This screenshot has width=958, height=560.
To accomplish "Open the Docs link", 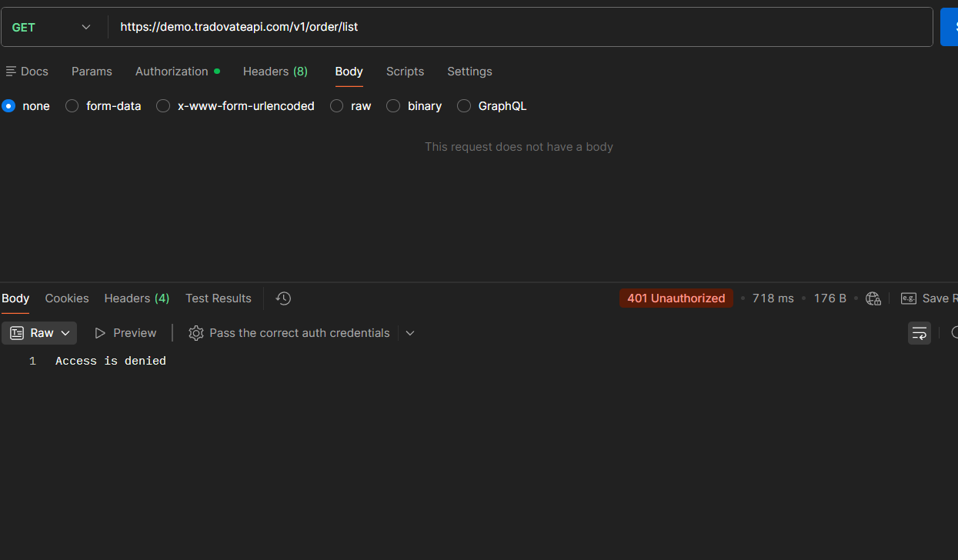I will pos(27,72).
